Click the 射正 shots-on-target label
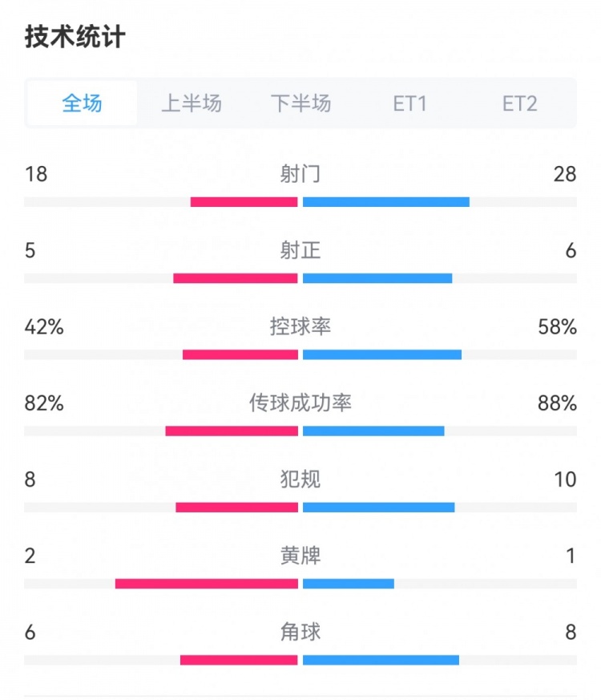Viewport: 601px width, 700px height. [x=300, y=251]
